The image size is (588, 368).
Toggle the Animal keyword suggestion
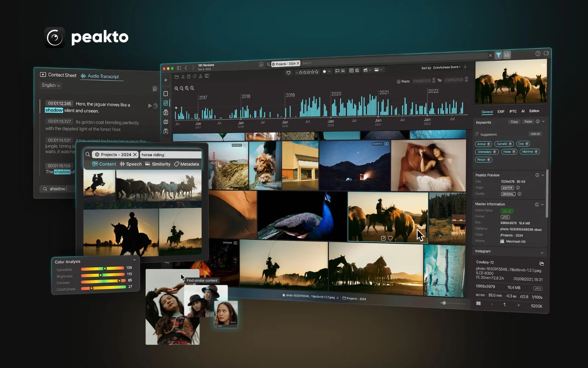[x=483, y=144]
